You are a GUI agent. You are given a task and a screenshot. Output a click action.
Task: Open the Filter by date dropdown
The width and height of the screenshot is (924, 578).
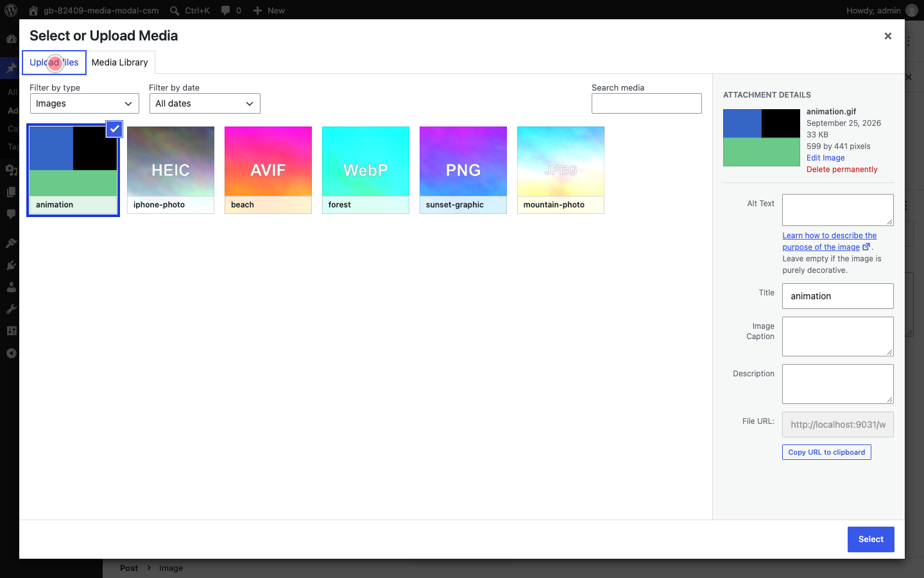205,103
